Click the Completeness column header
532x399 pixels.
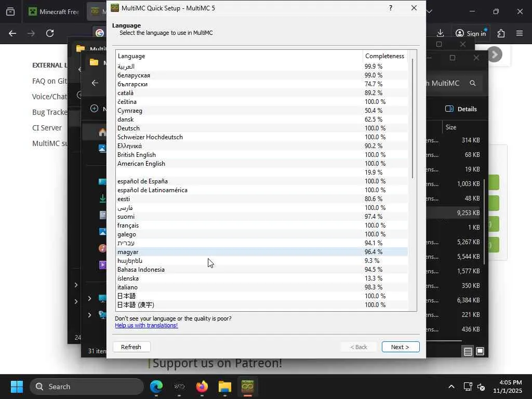tap(385, 56)
